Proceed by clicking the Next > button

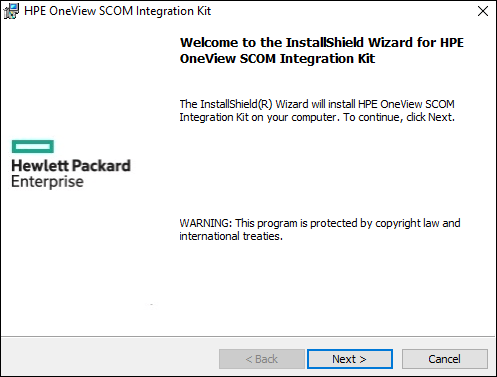(x=350, y=359)
